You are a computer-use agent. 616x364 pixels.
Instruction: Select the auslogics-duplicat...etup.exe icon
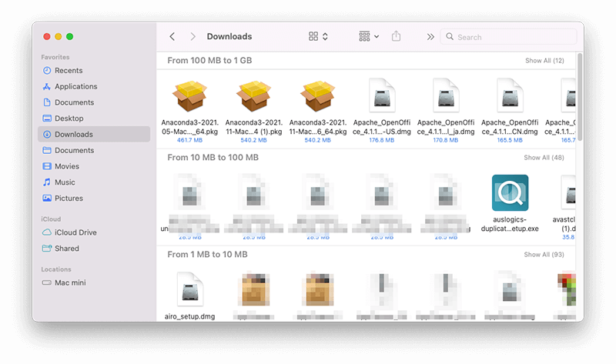[510, 193]
